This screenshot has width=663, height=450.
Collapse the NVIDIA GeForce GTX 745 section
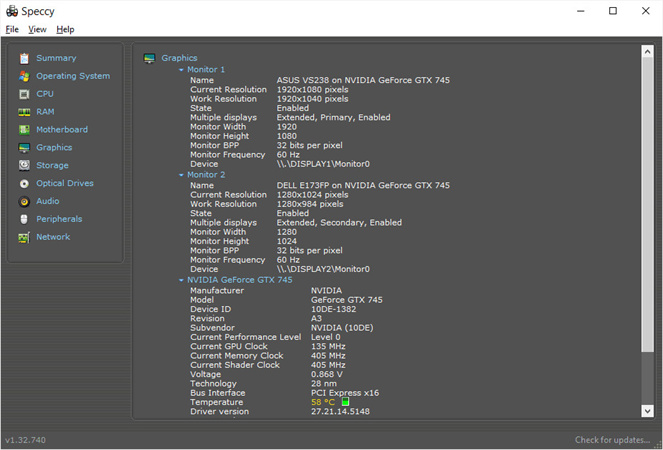182,280
